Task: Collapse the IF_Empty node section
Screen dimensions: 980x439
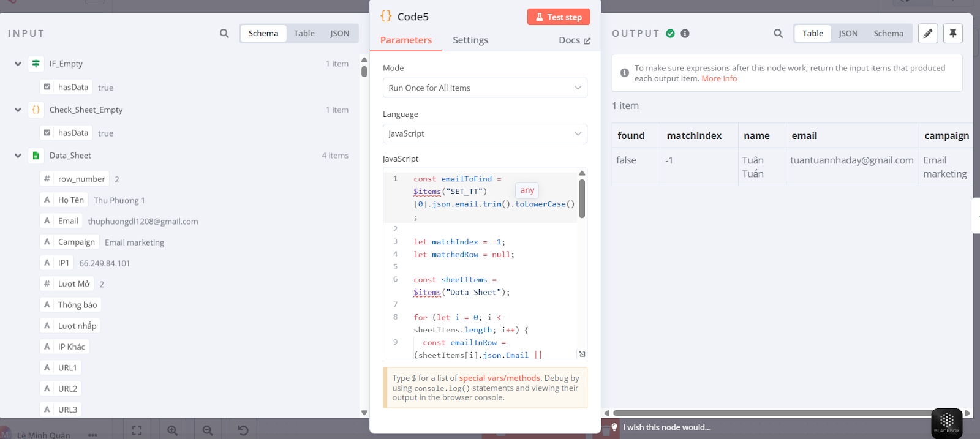Action: click(x=18, y=64)
